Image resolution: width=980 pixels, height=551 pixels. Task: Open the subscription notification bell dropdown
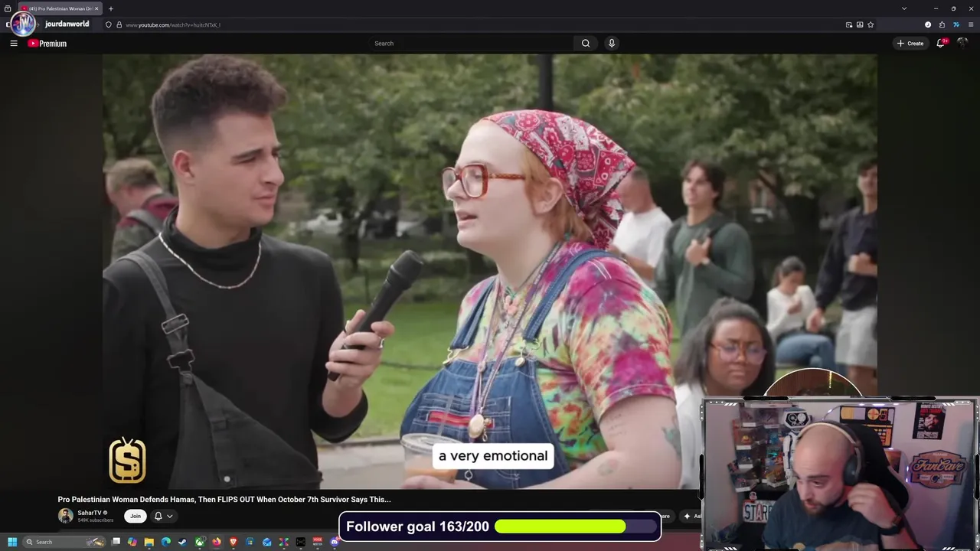coord(163,516)
